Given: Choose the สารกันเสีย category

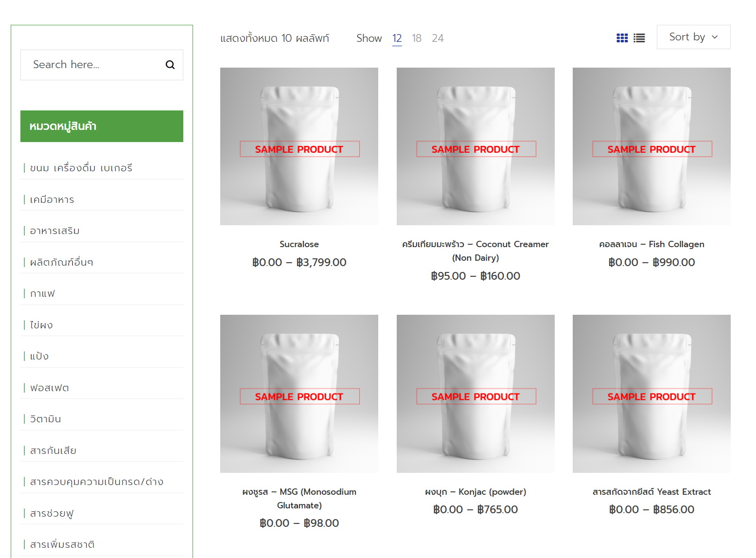Looking at the screenshot, I should 53,450.
